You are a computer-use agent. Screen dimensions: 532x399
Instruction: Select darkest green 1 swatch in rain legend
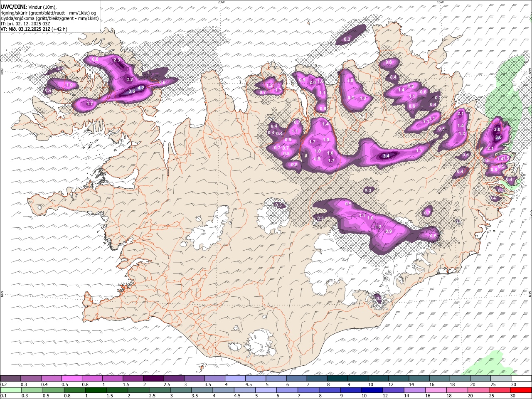[96, 390]
